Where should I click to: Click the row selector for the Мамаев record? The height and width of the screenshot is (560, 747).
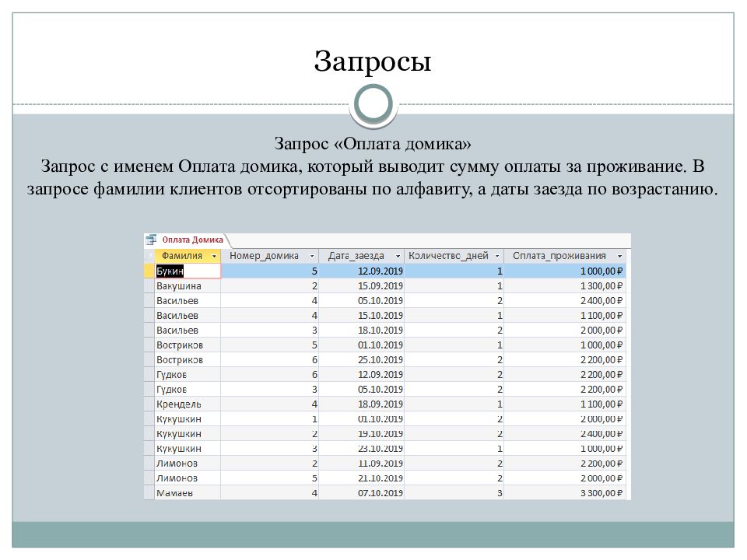coord(149,493)
